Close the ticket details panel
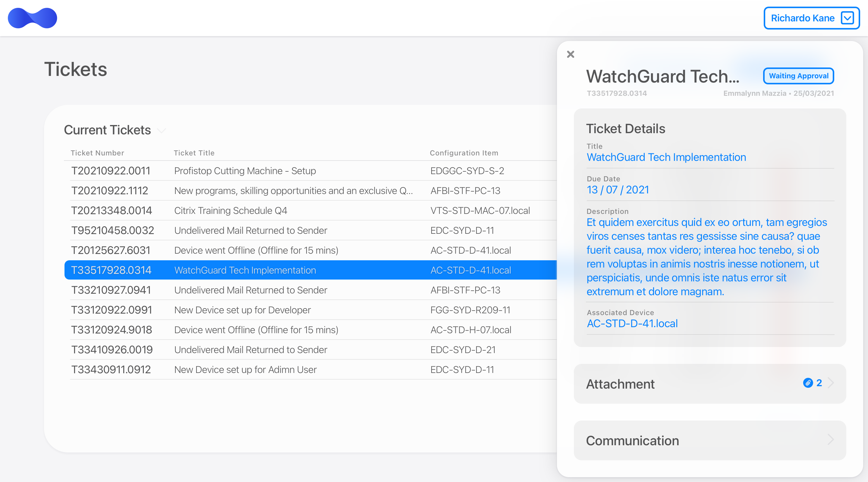Screen dimensions: 868x482 pyautogui.click(x=571, y=54)
